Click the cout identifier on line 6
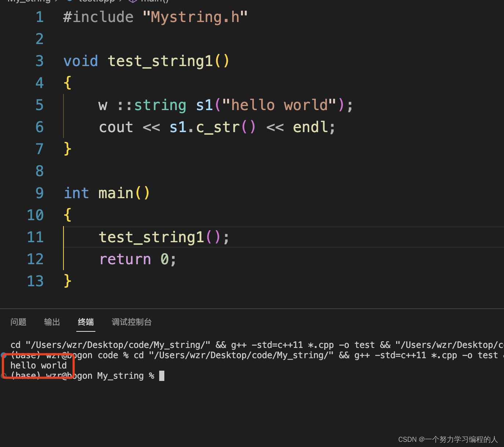The width and height of the screenshot is (504, 447). point(116,127)
